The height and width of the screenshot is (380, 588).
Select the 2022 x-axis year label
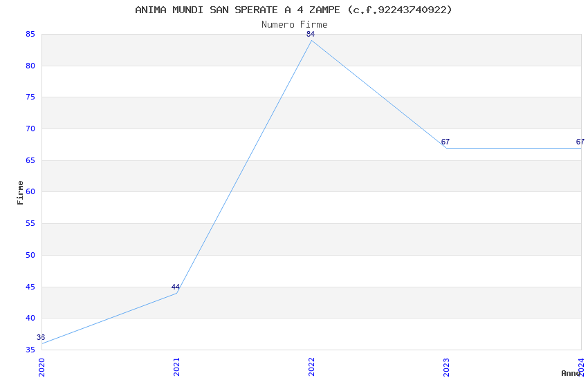coord(311,367)
